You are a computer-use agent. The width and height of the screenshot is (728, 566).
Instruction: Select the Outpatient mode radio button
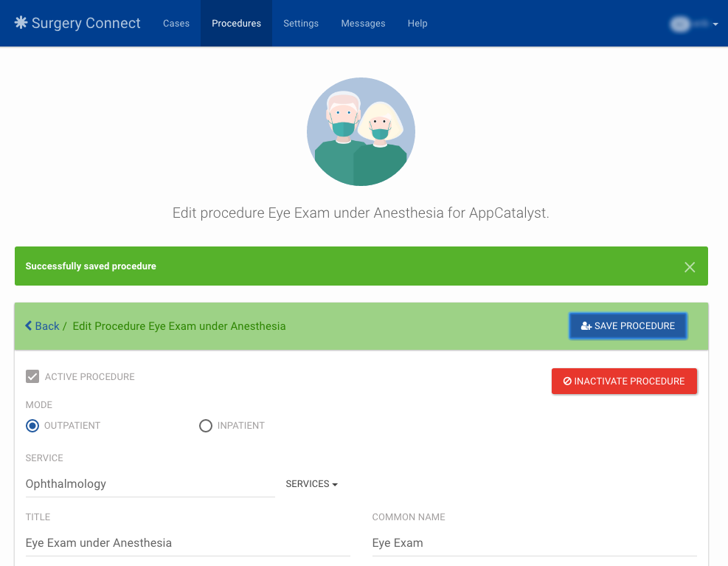click(32, 426)
